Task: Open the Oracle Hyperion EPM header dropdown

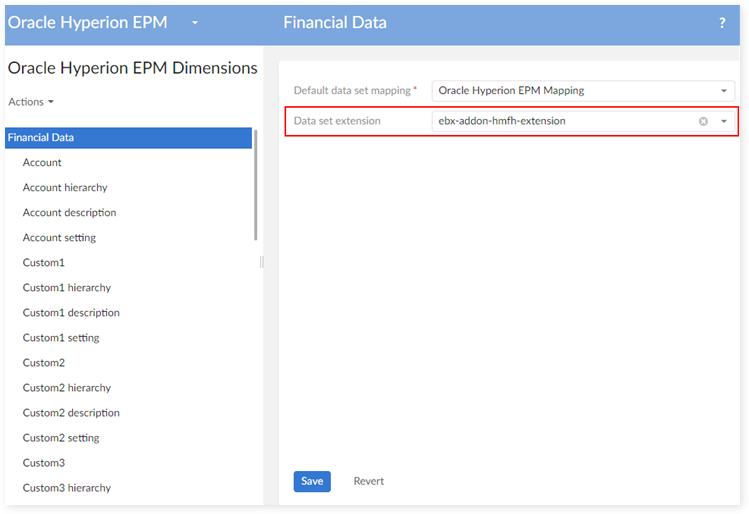Action: 195,22
